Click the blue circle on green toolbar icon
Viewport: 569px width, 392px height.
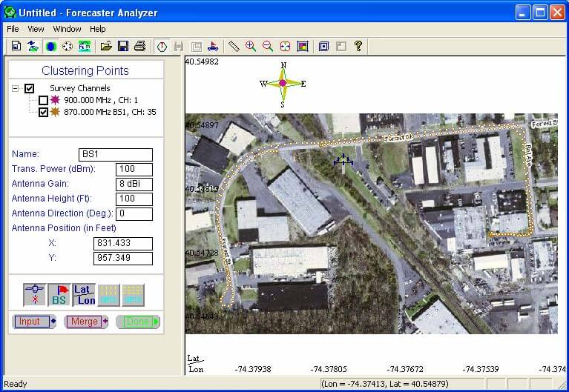coord(50,46)
